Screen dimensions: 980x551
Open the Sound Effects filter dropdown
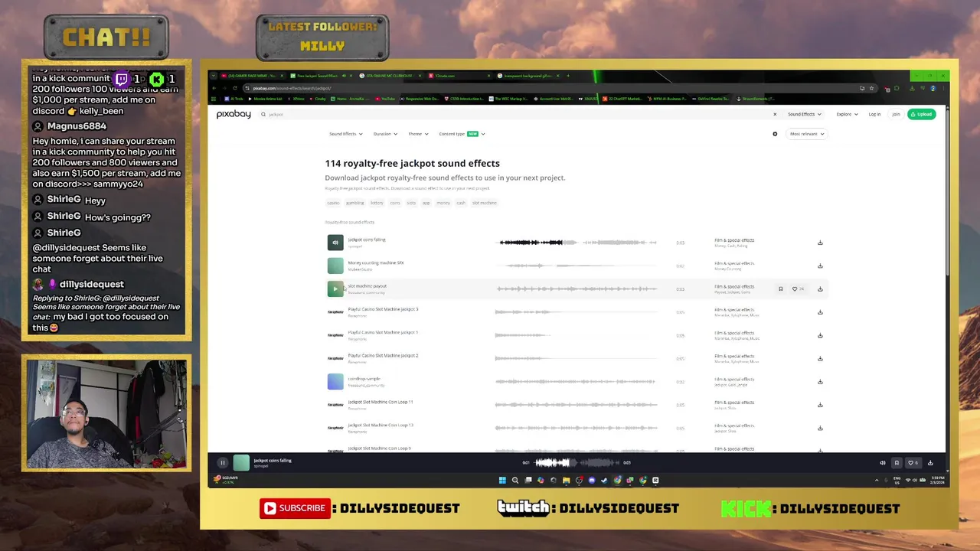click(x=346, y=134)
